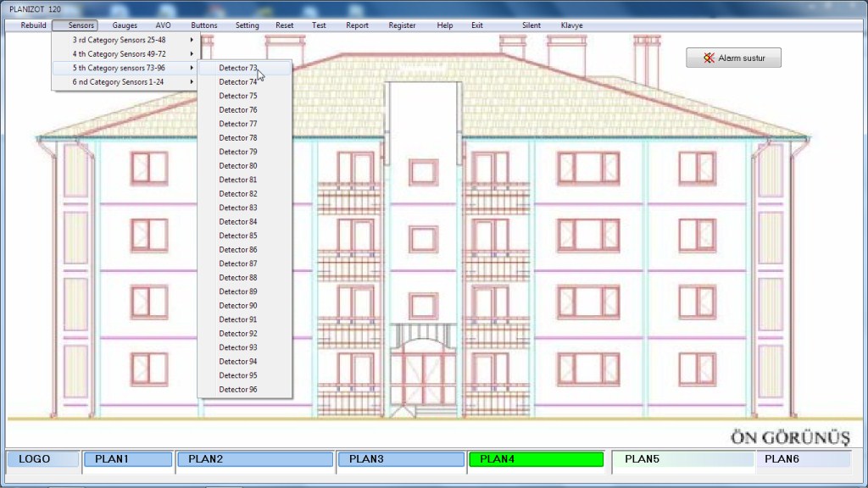The height and width of the screenshot is (488, 868).
Task: Choose Detector 80 in the list
Action: tap(238, 166)
